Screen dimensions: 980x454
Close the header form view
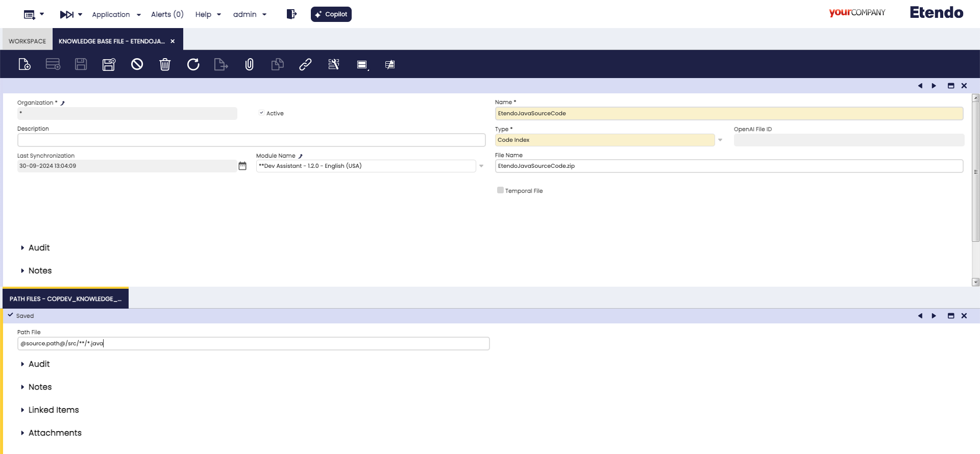tap(964, 86)
